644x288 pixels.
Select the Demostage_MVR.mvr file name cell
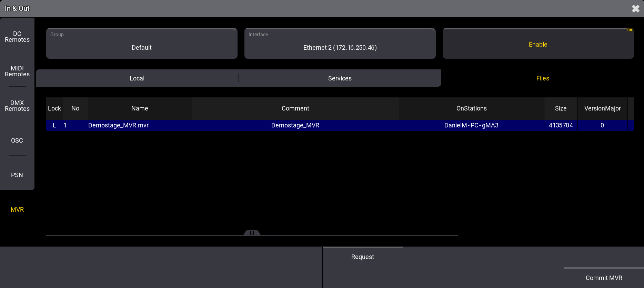coord(118,125)
